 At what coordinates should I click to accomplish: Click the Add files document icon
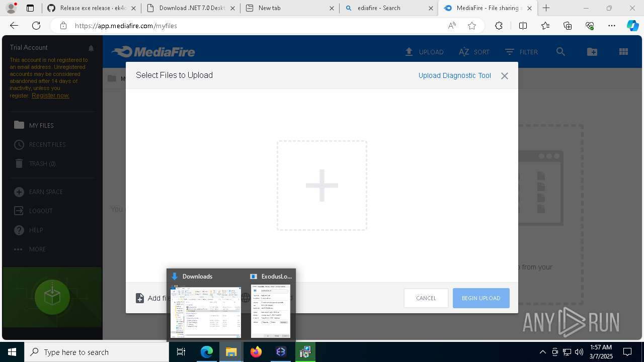coord(140,298)
